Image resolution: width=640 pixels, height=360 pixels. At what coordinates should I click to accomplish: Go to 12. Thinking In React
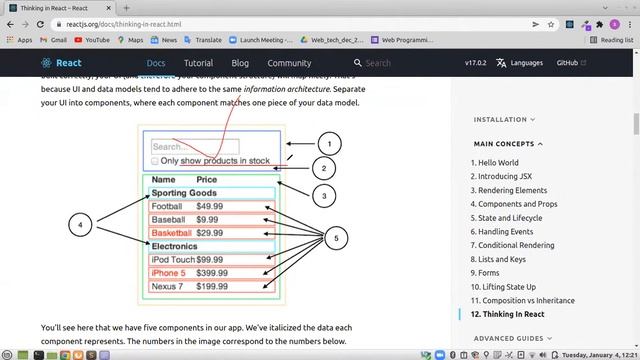[507, 314]
